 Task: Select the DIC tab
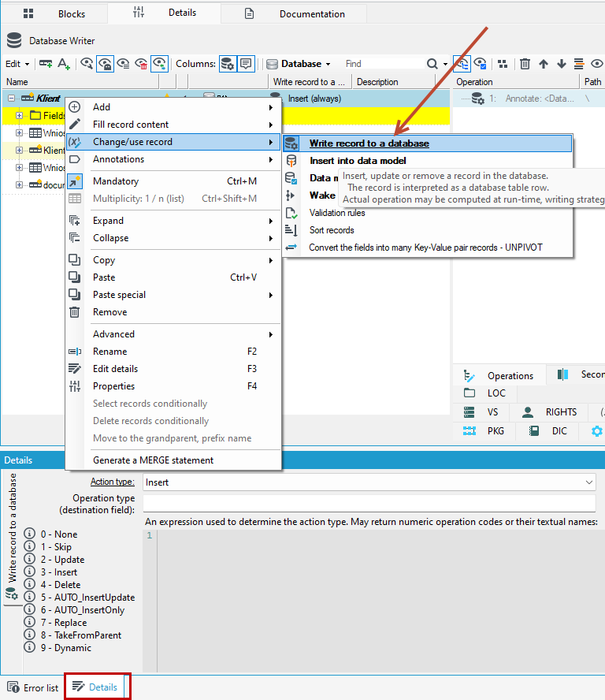point(547,431)
